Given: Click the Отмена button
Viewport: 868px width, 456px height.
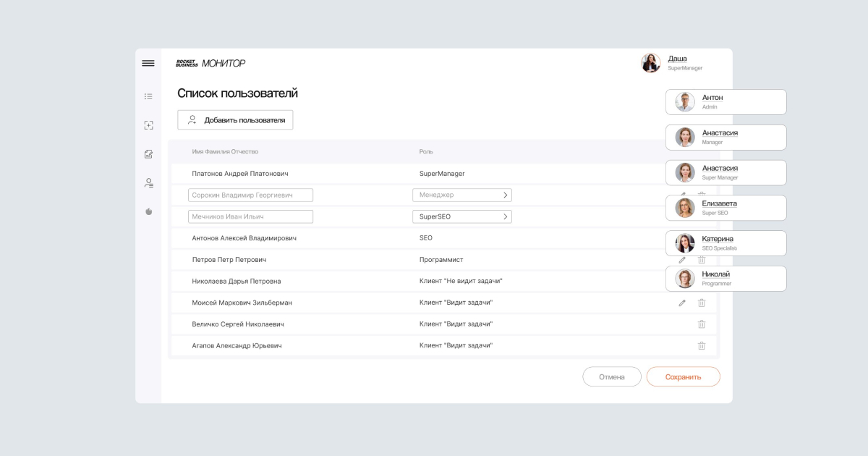Looking at the screenshot, I should click(x=612, y=376).
